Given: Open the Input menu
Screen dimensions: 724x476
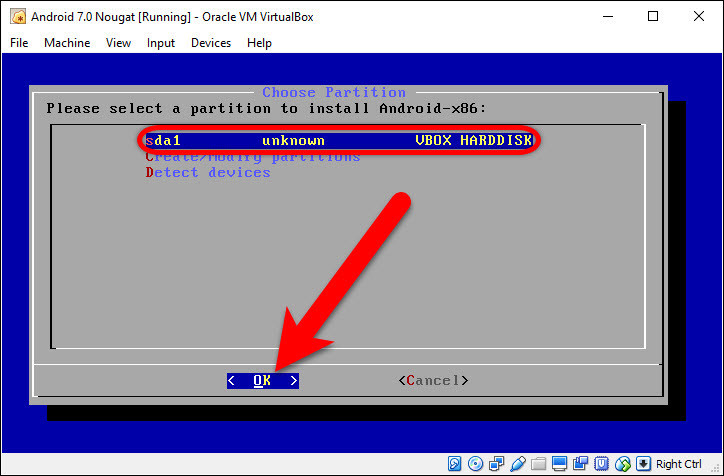Looking at the screenshot, I should 161,43.
